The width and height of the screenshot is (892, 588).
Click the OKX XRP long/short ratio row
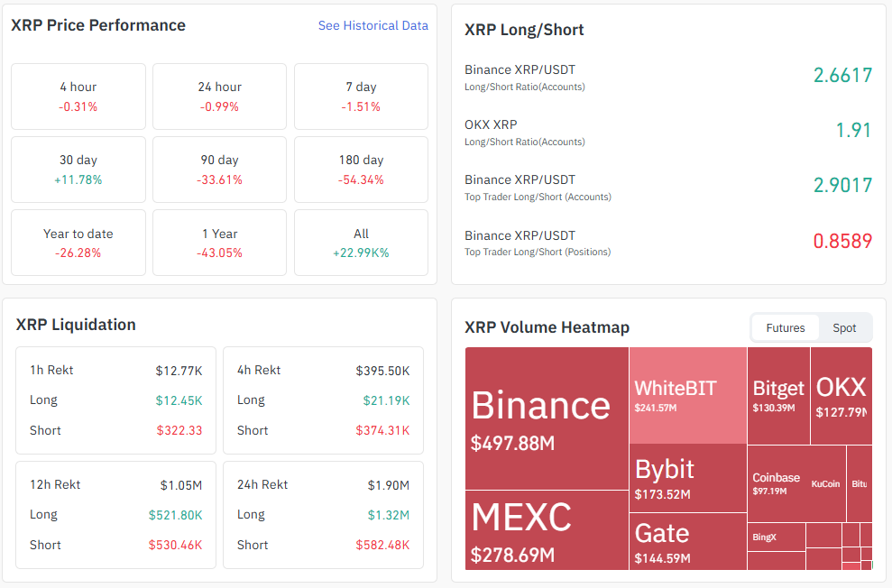tap(668, 132)
